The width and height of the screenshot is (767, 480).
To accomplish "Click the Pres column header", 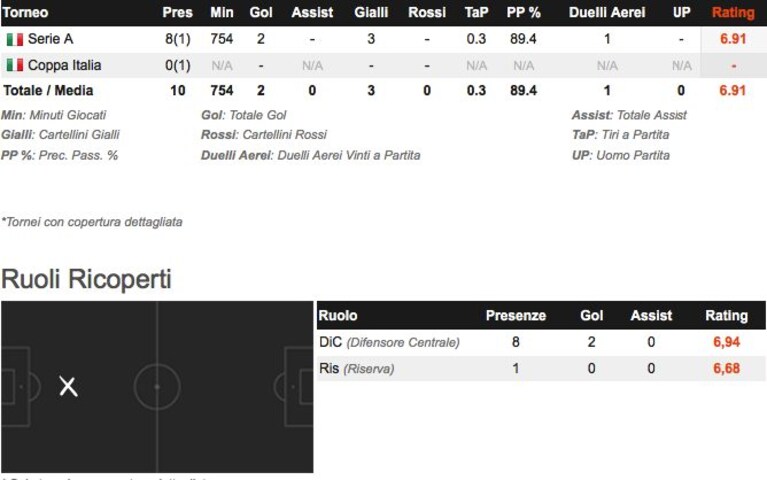I will point(177,12).
